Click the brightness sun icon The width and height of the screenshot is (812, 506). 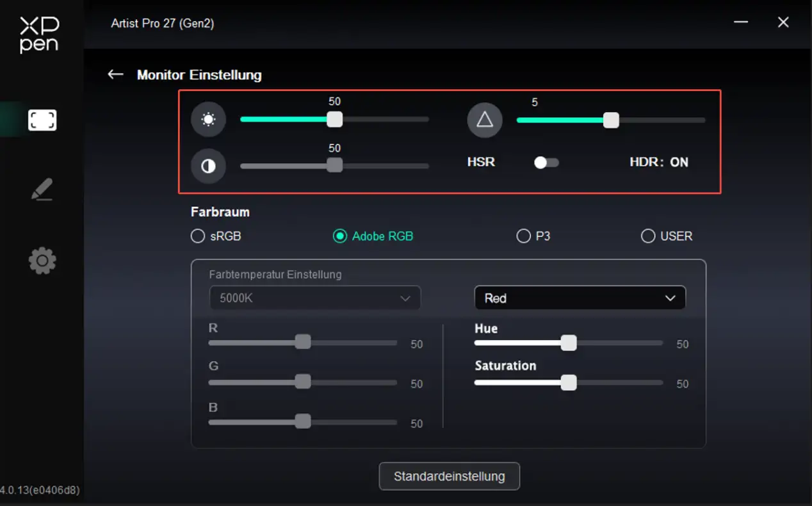tap(208, 120)
